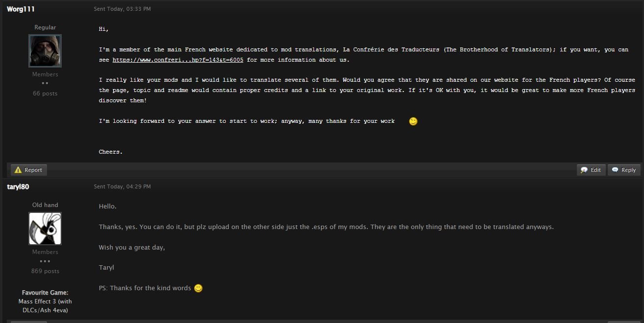Screen dimensions: 644x323
Task: Click the 'Members' group label under Worg111
Action: [x=45, y=74]
